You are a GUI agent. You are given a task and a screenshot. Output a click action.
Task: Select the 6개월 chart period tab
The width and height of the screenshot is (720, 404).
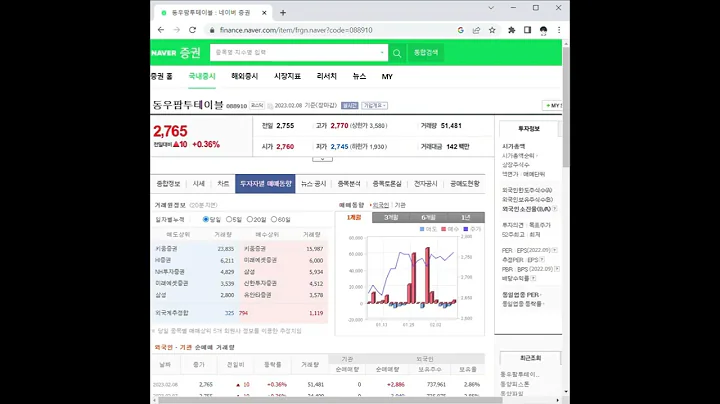tap(428, 218)
